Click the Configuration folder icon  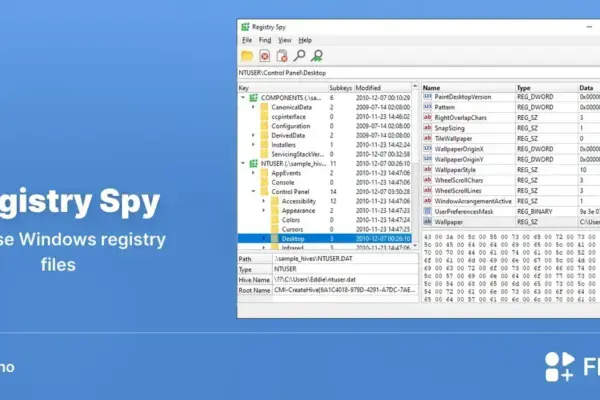[264, 126]
